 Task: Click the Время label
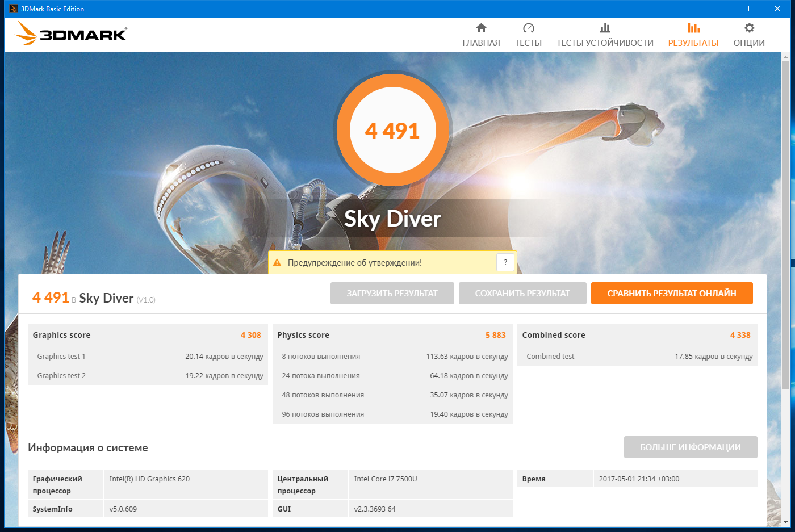[x=534, y=479]
